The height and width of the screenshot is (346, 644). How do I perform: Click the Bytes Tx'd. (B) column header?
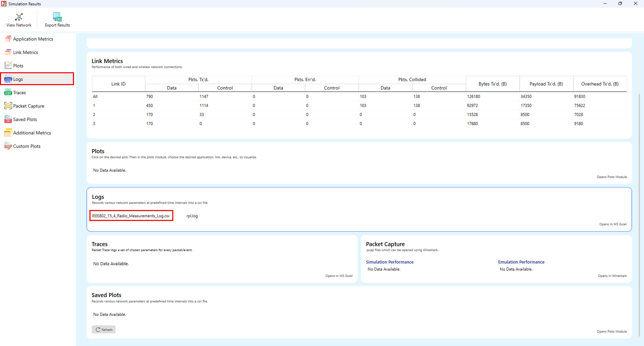[492, 84]
